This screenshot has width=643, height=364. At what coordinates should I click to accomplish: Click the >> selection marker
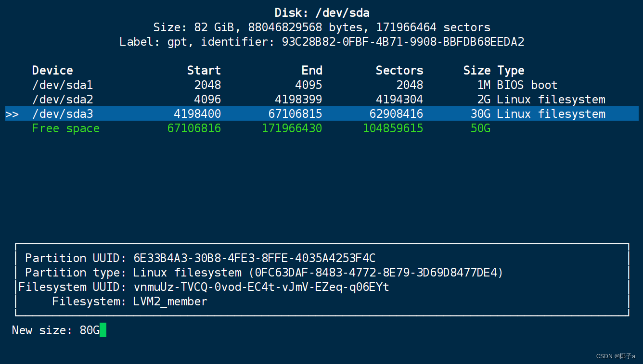[12, 114]
